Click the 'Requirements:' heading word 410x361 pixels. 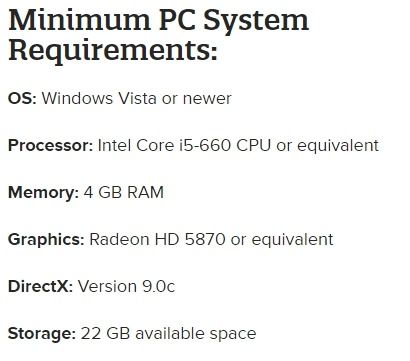[113, 51]
